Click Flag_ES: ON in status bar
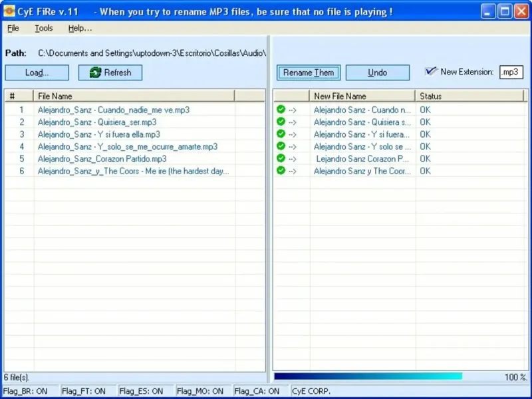Image resolution: width=532 pixels, height=399 pixels. point(141,391)
